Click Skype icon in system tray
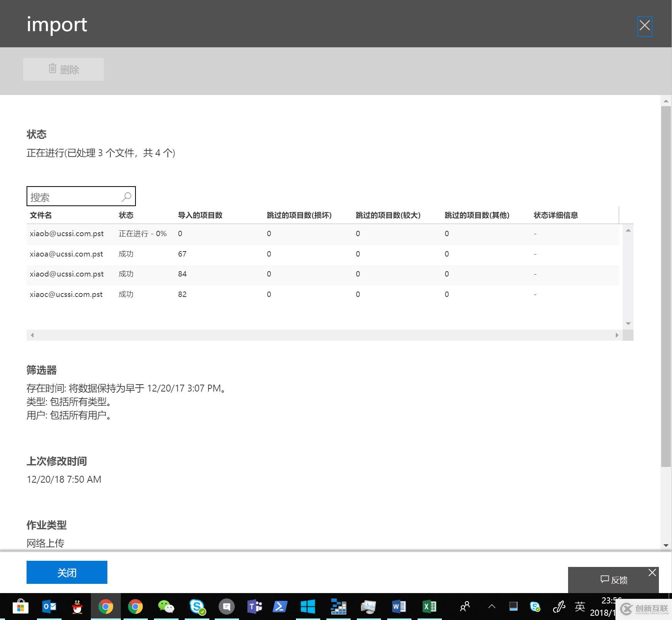The width and height of the screenshot is (672, 620). tap(535, 607)
